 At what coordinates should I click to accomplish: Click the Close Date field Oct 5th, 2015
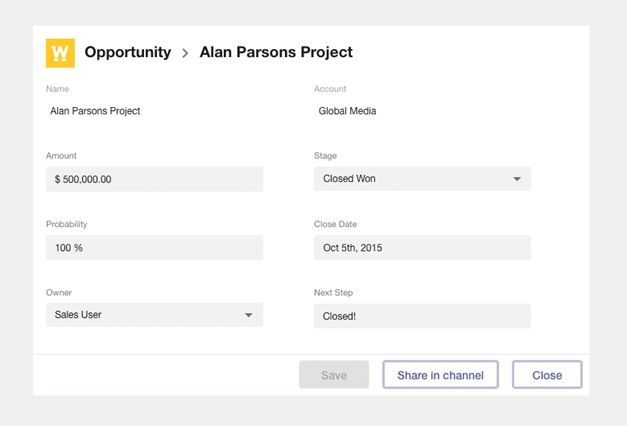[422, 248]
